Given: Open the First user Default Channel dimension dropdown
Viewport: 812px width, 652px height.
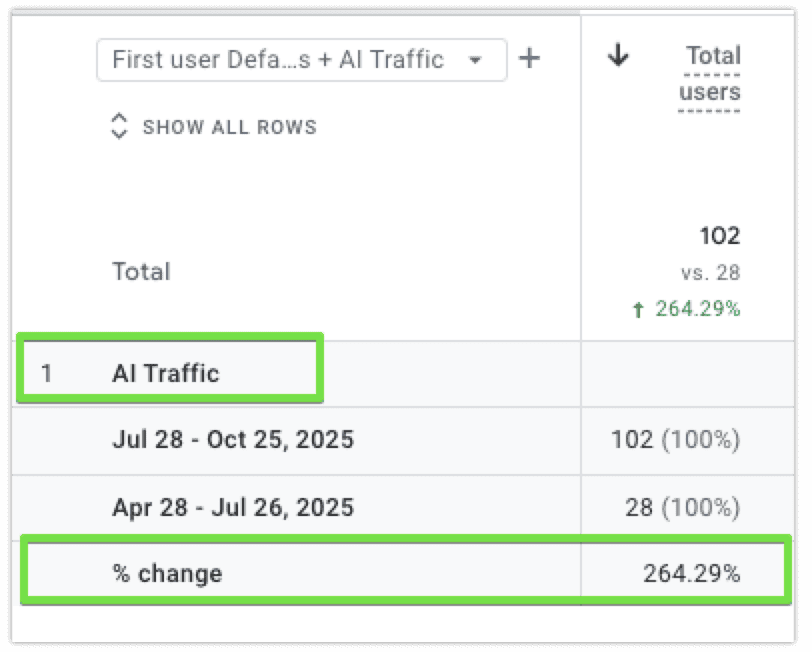Looking at the screenshot, I should click(300, 59).
